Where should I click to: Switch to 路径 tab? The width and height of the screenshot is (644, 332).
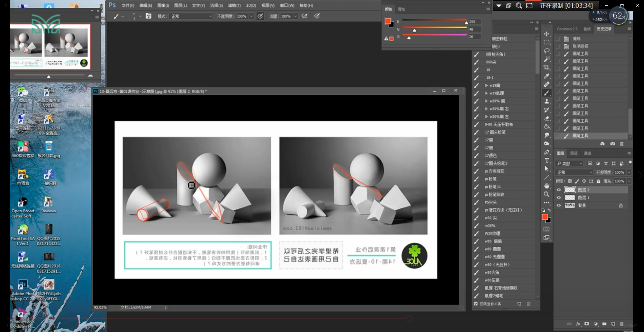(574, 153)
